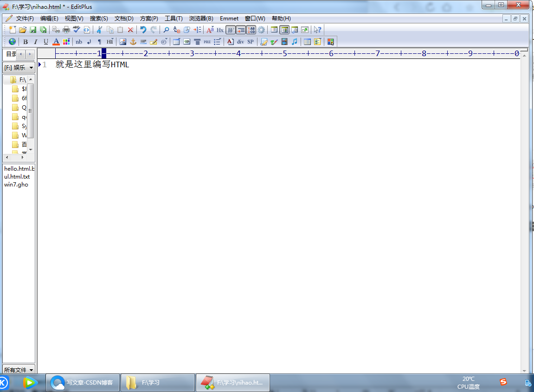Save the document with the floppy icon
This screenshot has width=534, height=392.
point(32,30)
